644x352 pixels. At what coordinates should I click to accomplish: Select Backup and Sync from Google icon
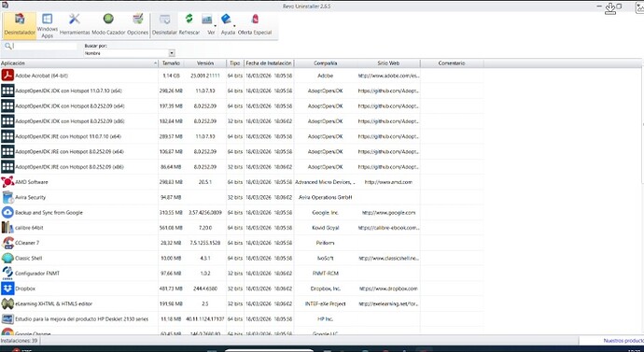[7, 212]
